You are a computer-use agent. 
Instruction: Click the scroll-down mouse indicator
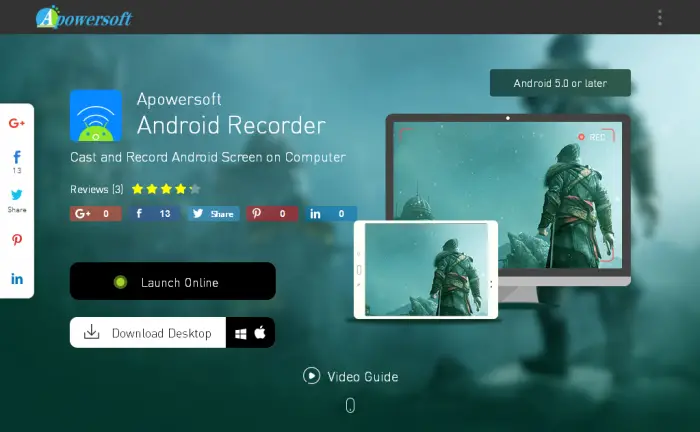tap(350, 406)
